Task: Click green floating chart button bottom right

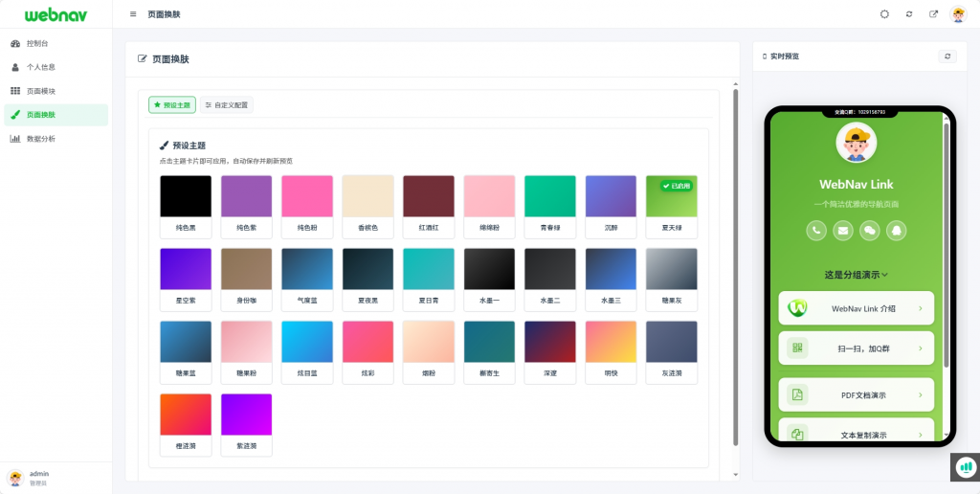Action: [x=966, y=466]
